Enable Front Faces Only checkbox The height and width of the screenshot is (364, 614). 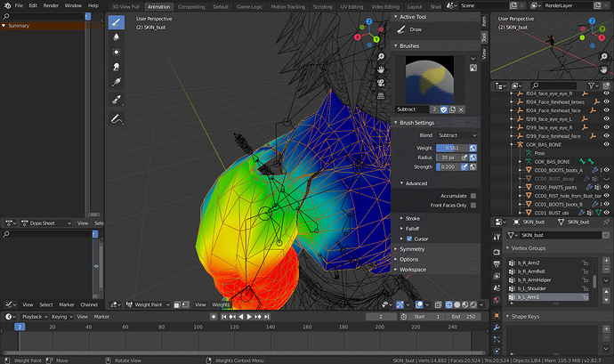pos(473,206)
